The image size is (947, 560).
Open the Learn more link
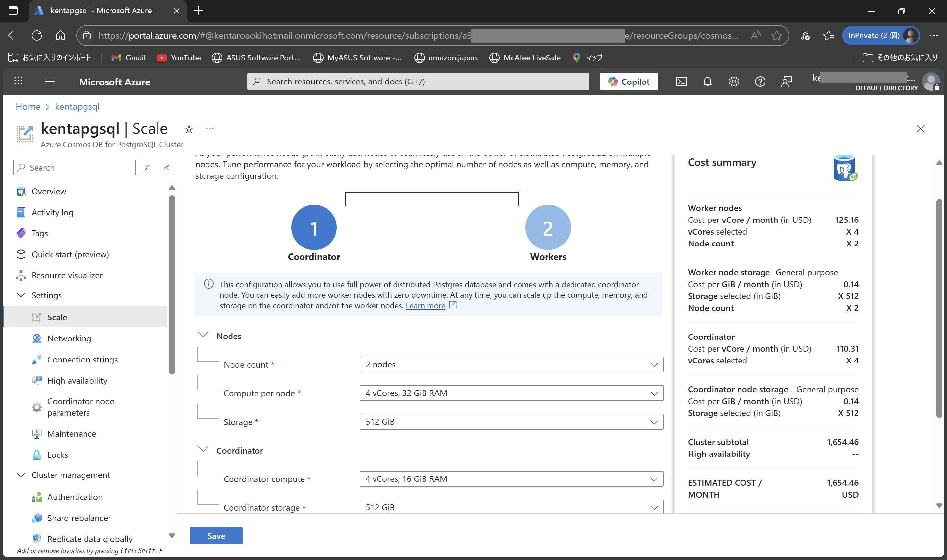pyautogui.click(x=426, y=305)
